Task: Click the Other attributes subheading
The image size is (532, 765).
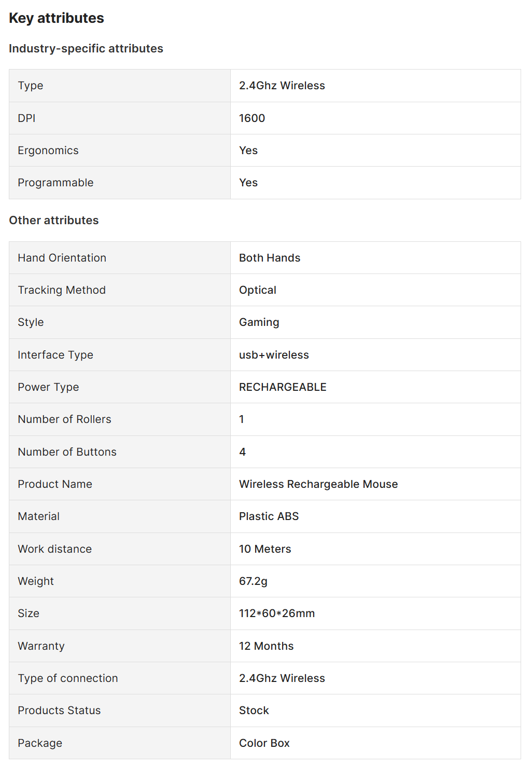Action: [54, 221]
